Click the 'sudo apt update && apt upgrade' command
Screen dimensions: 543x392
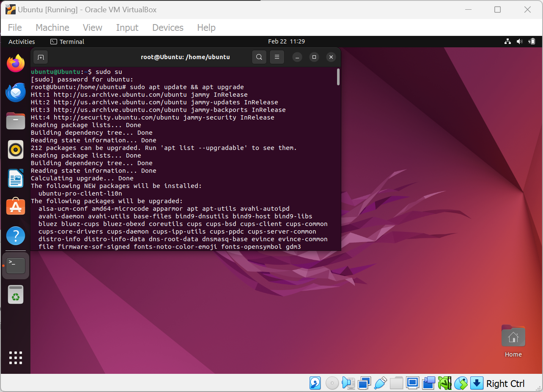tap(187, 87)
